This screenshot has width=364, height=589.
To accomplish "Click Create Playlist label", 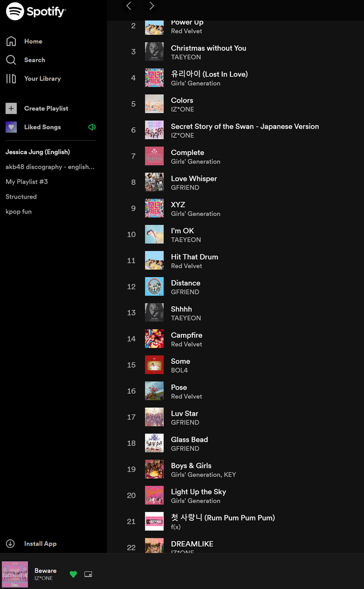I will 46,108.
